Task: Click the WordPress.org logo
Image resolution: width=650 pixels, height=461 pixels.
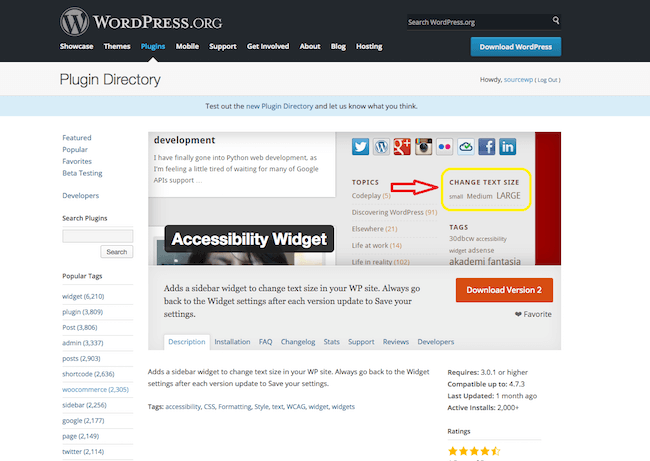Action: (141, 22)
